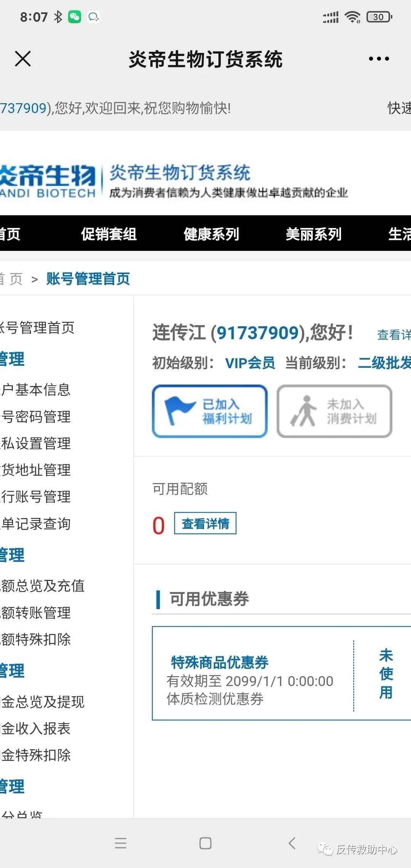Tap the not-joined consumption plan badge
Screen dimensions: 411x868
click(x=335, y=411)
